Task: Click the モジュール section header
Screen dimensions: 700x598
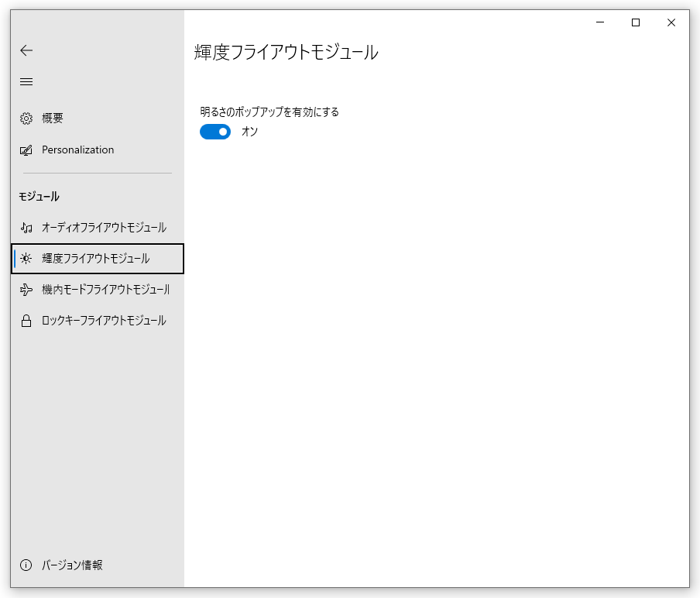Action: tap(39, 197)
